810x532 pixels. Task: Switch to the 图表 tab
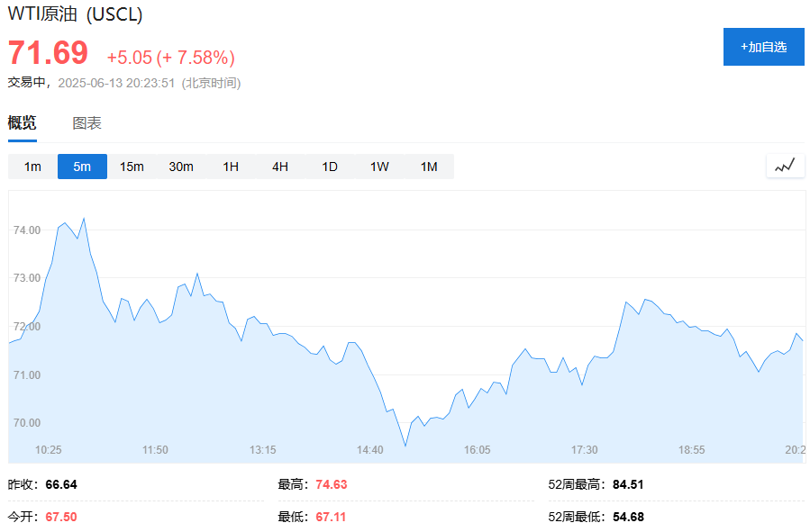[87, 122]
